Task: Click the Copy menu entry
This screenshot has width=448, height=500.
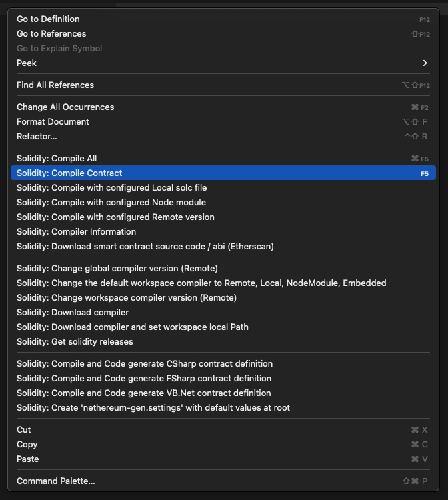Action: pyautogui.click(x=223, y=444)
